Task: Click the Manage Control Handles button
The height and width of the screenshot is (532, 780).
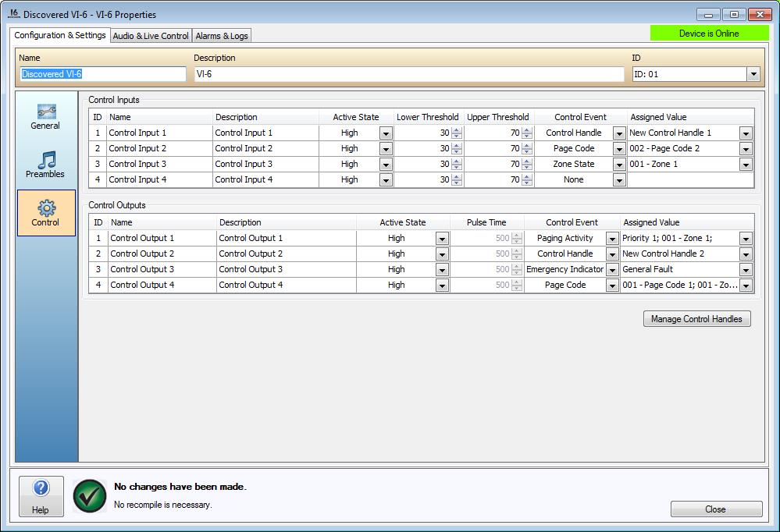Action: click(697, 319)
